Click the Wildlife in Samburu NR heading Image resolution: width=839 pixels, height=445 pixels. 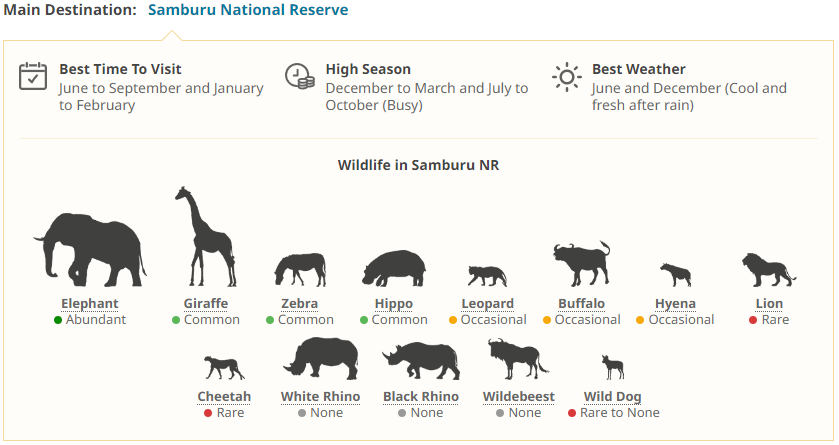pos(418,165)
